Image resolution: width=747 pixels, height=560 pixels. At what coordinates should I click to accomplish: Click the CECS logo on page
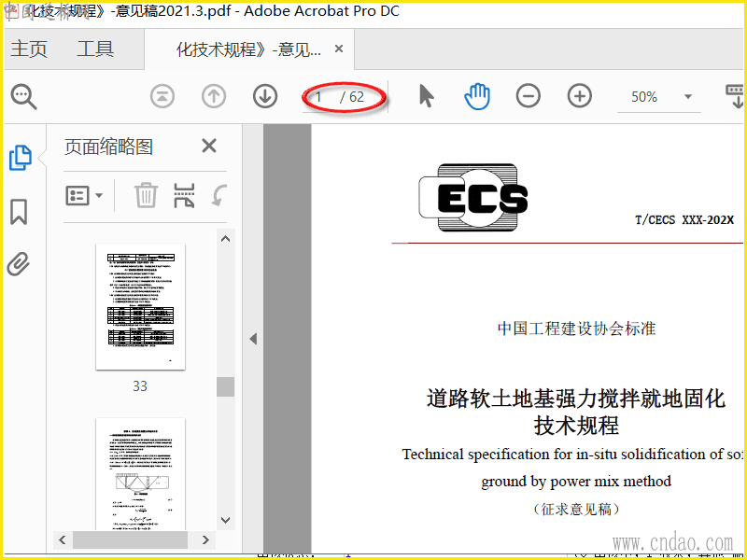tap(473, 198)
